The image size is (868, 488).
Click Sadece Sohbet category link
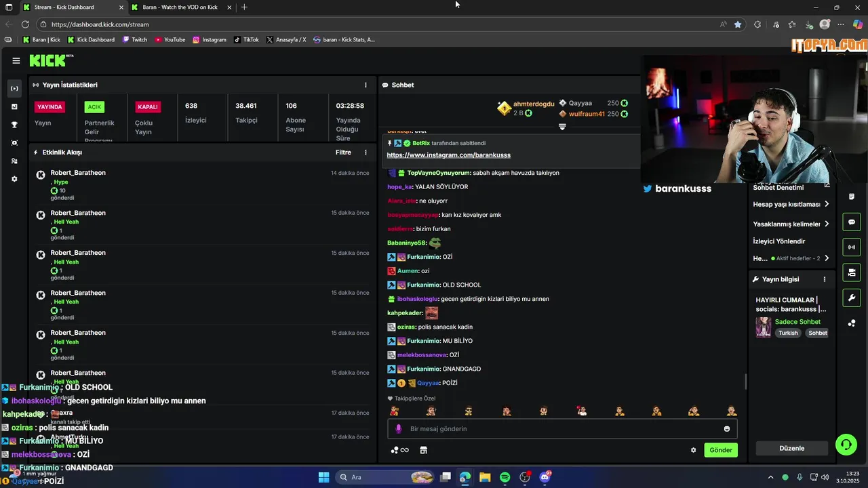pos(797,322)
